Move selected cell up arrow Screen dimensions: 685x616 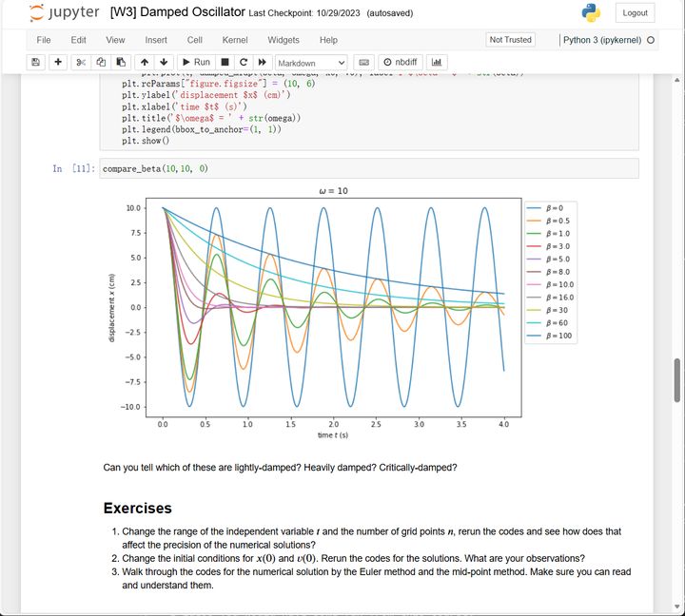[144, 62]
